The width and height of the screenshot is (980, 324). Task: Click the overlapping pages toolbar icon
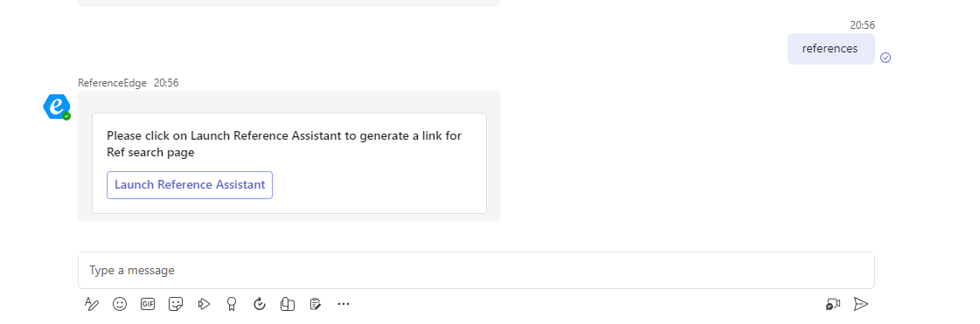[x=288, y=304]
